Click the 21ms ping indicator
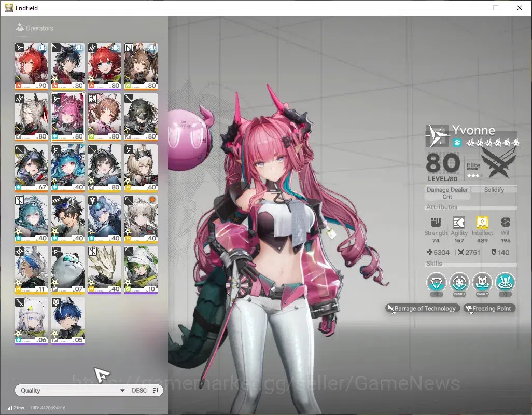Viewport: 532px width, 415px height. click(16, 408)
